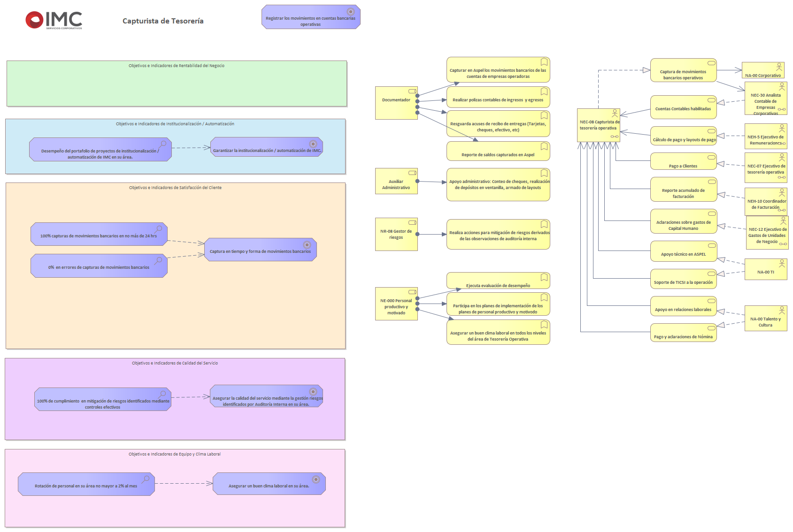Select the 0% en errores de capturas indicator
This screenshot has height=532, width=793.
(x=99, y=267)
